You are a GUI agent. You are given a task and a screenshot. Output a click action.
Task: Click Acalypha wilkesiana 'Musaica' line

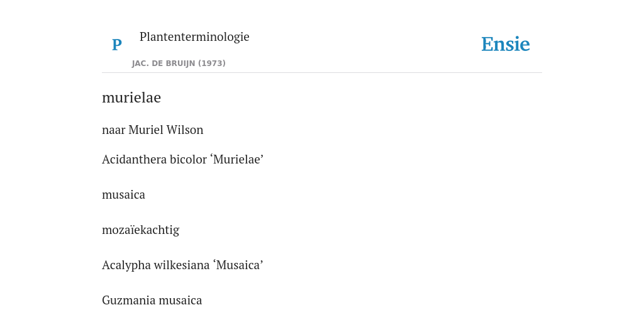click(182, 265)
